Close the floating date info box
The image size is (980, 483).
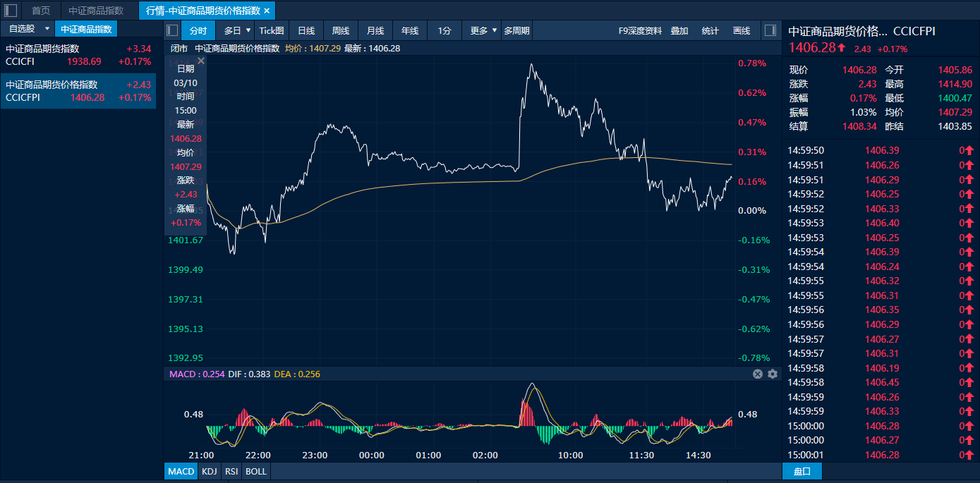[x=200, y=61]
